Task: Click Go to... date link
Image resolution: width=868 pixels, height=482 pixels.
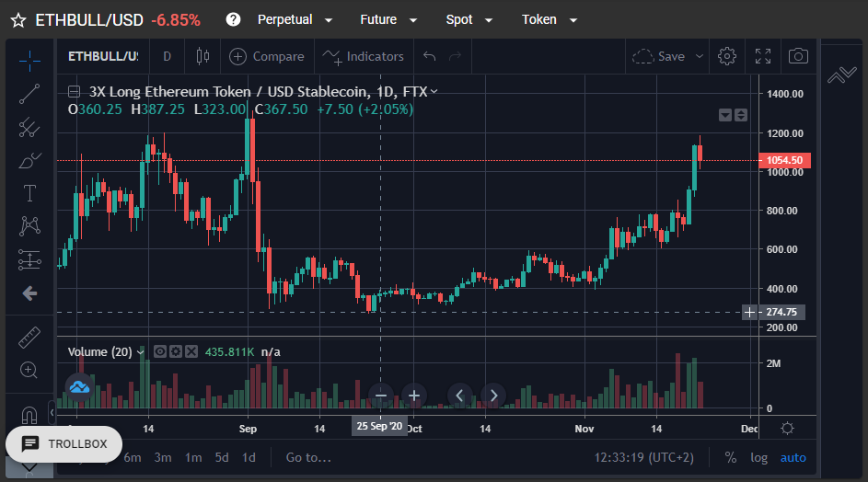Action: 308,458
